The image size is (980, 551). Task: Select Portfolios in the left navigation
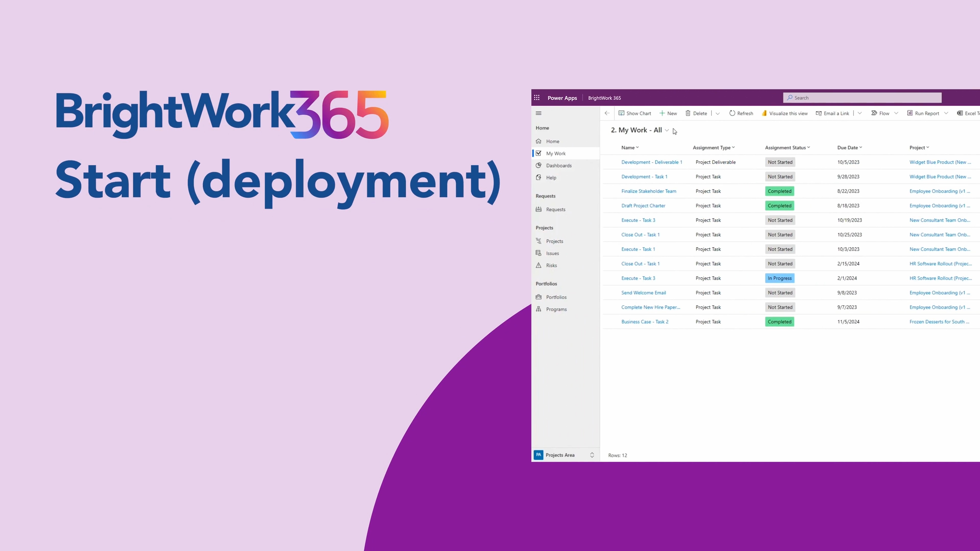pyautogui.click(x=556, y=297)
